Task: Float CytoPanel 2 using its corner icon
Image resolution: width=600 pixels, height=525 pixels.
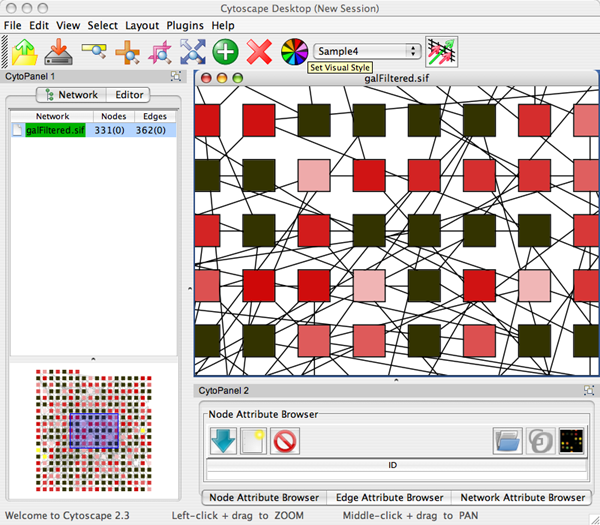Action: click(588, 391)
